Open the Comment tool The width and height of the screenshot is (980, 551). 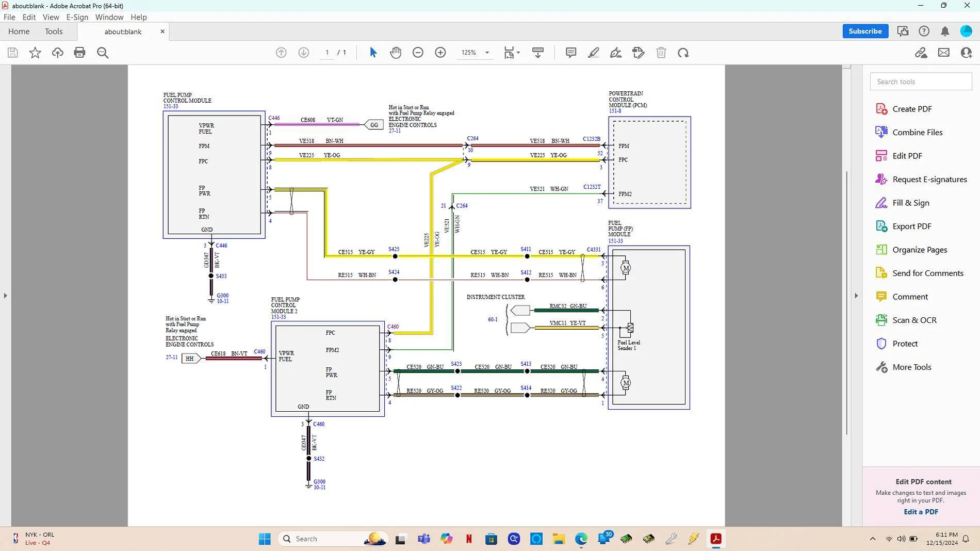pyautogui.click(x=910, y=297)
